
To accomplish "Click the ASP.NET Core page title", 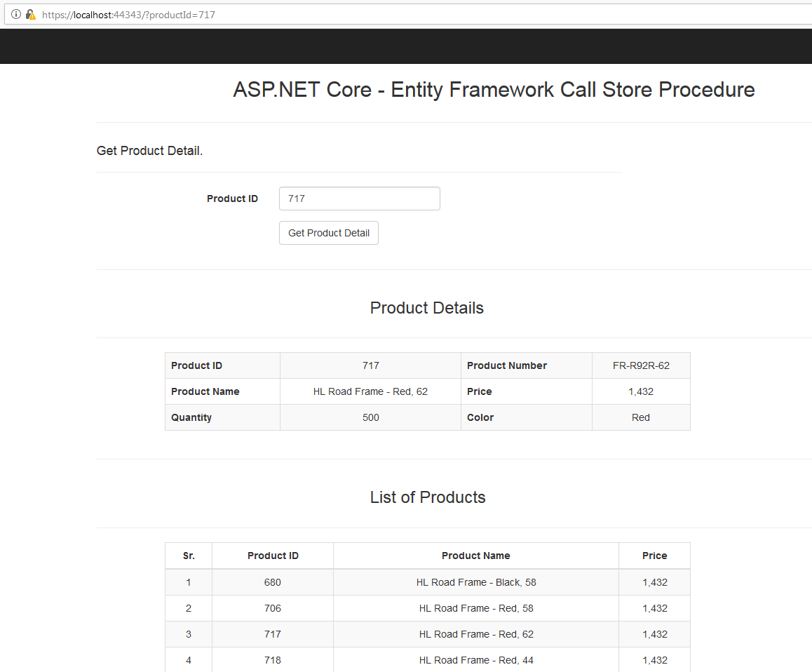I will 493,90.
